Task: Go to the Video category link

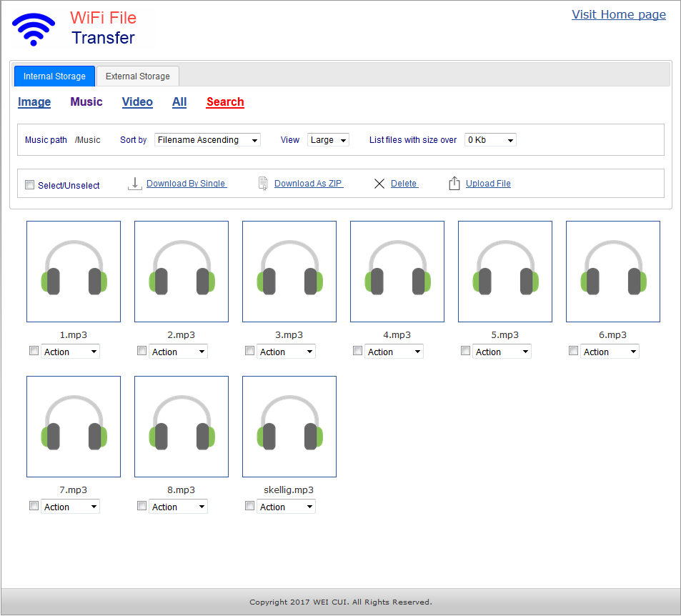Action: coord(137,102)
